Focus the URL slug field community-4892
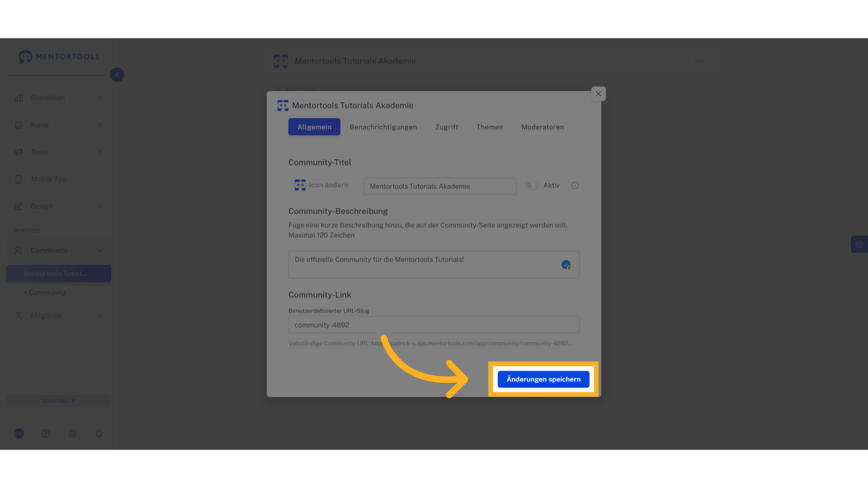 coord(434,325)
